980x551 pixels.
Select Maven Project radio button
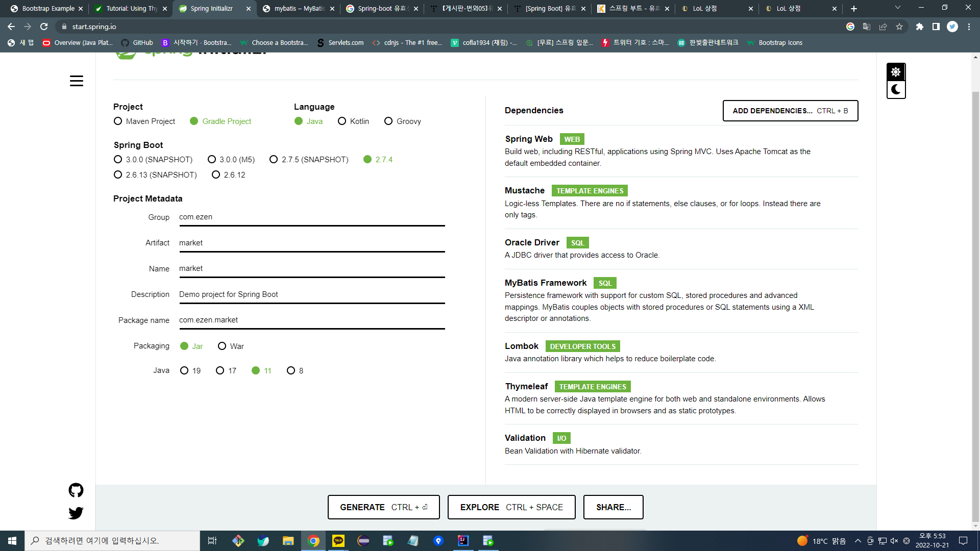pos(117,121)
